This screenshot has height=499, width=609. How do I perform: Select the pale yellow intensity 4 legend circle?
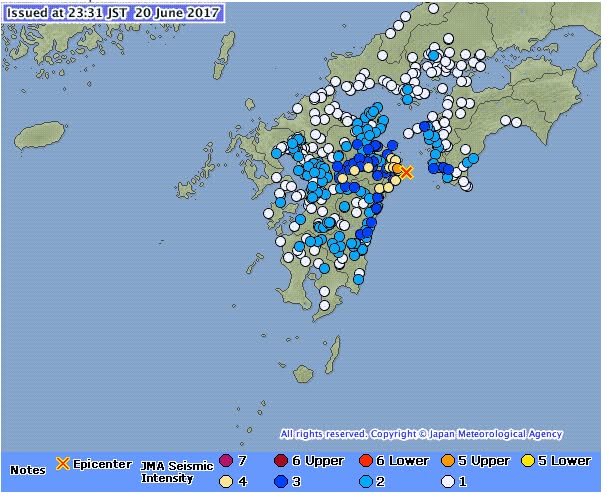pos(226,481)
